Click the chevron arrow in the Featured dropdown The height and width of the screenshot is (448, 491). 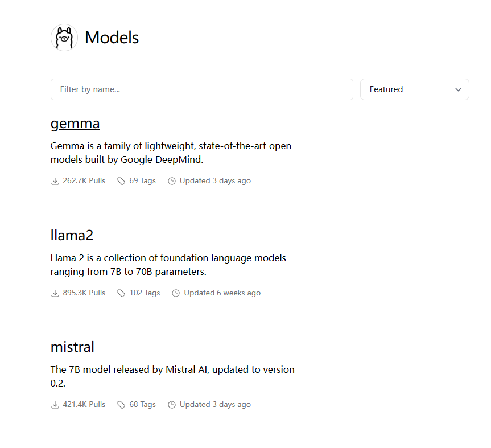tap(458, 89)
